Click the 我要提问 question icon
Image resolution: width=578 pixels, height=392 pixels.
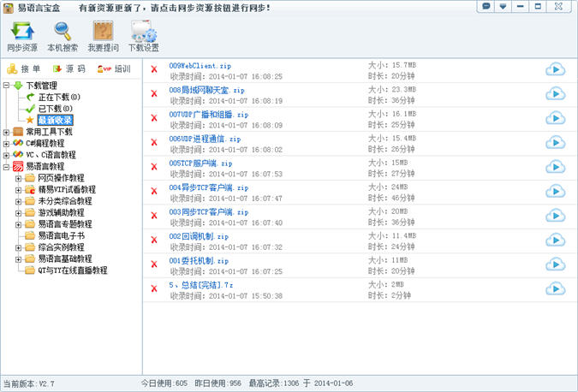click(x=103, y=33)
